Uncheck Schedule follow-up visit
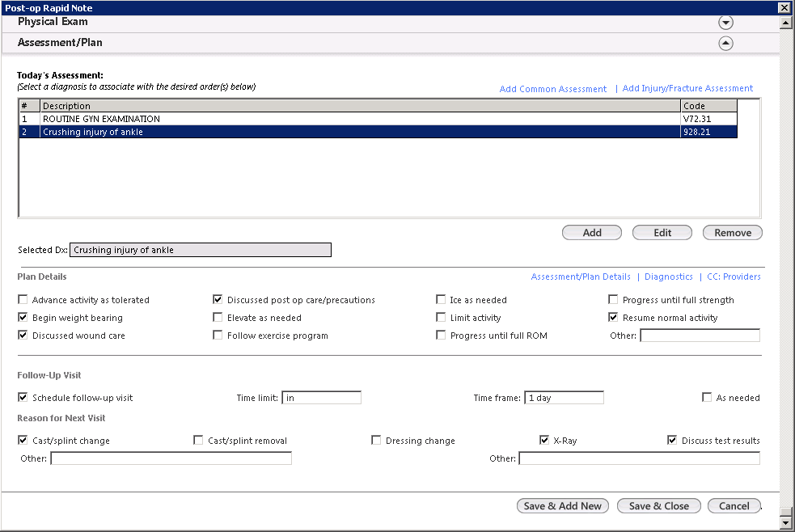The height and width of the screenshot is (532, 795). (23, 397)
